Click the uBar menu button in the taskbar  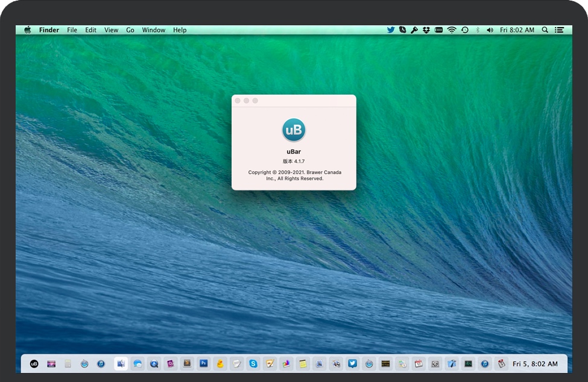click(34, 364)
